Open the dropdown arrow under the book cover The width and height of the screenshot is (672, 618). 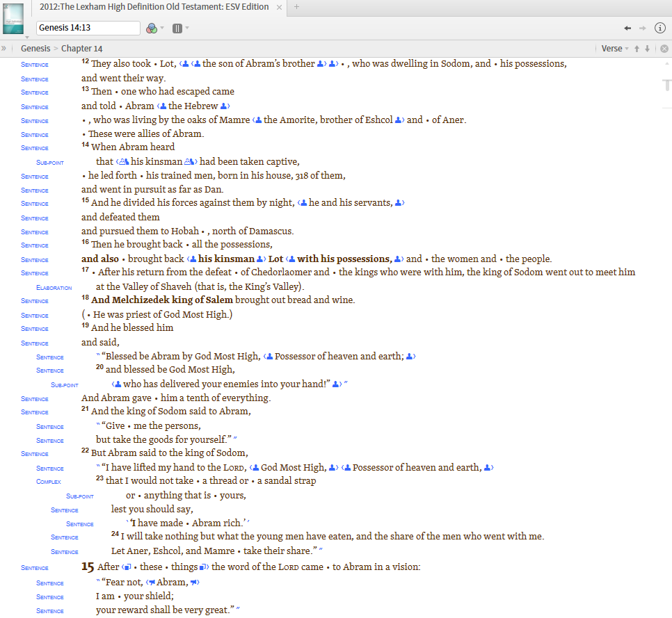click(27, 38)
